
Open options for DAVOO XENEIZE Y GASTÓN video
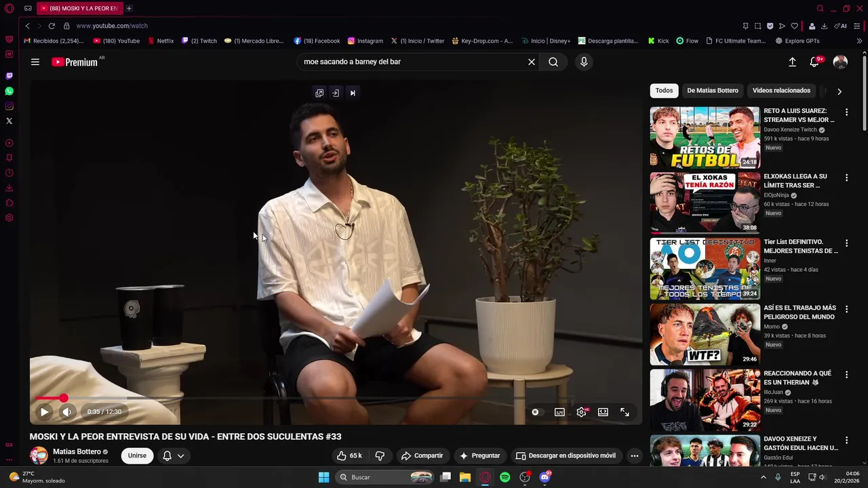846,441
